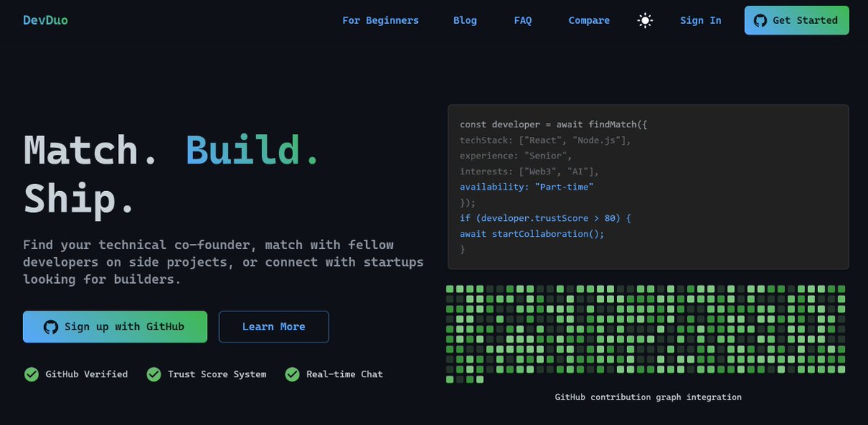Open the For Beginners page
This screenshot has width=868, height=425.
click(x=380, y=20)
